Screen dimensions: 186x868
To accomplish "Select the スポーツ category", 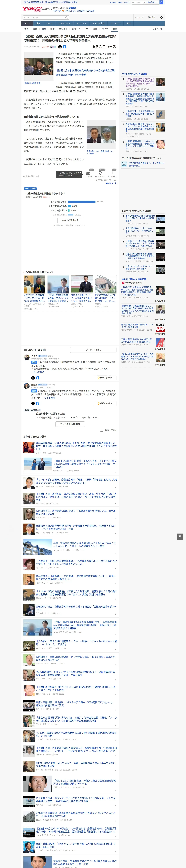I will point(76,29).
